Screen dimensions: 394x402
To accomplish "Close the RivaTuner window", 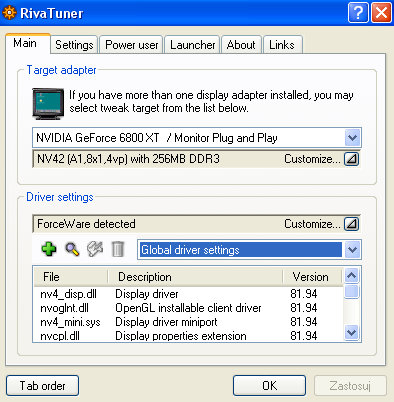I will [x=381, y=13].
